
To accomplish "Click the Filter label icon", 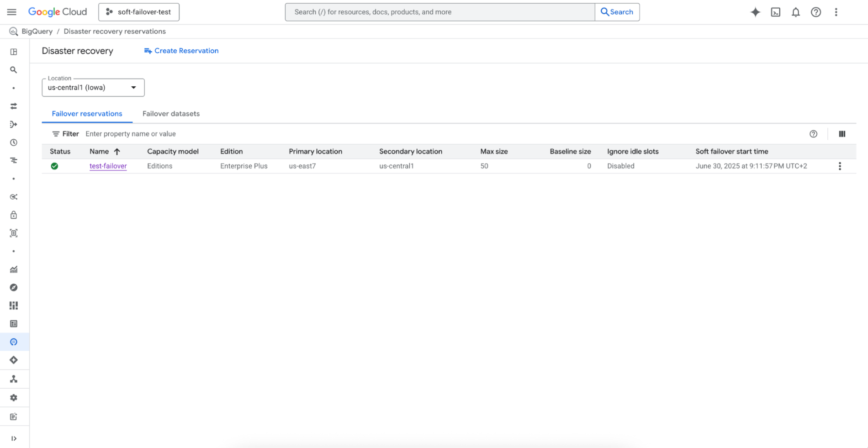I will click(x=56, y=134).
